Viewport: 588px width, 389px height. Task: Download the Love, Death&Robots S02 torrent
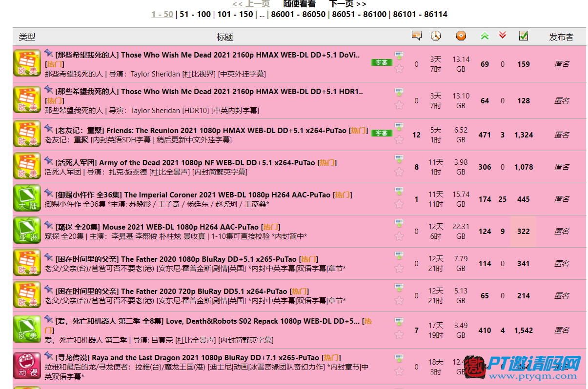[x=399, y=322]
